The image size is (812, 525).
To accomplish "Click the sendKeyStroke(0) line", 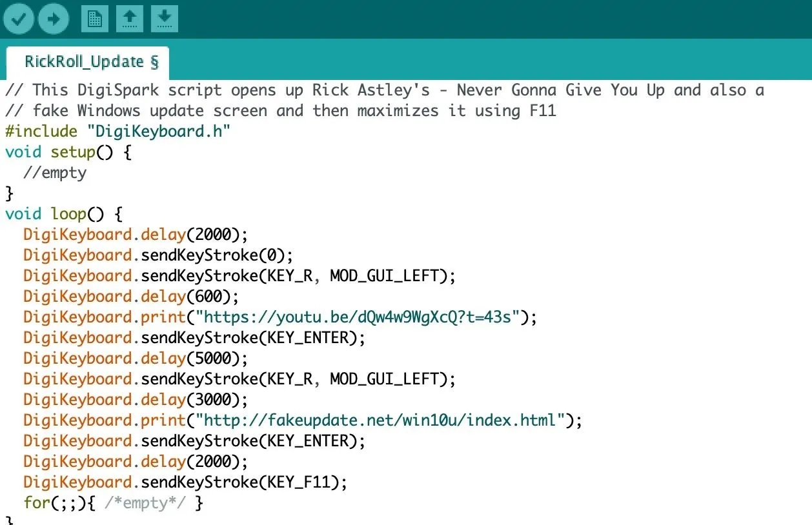I will [x=159, y=255].
